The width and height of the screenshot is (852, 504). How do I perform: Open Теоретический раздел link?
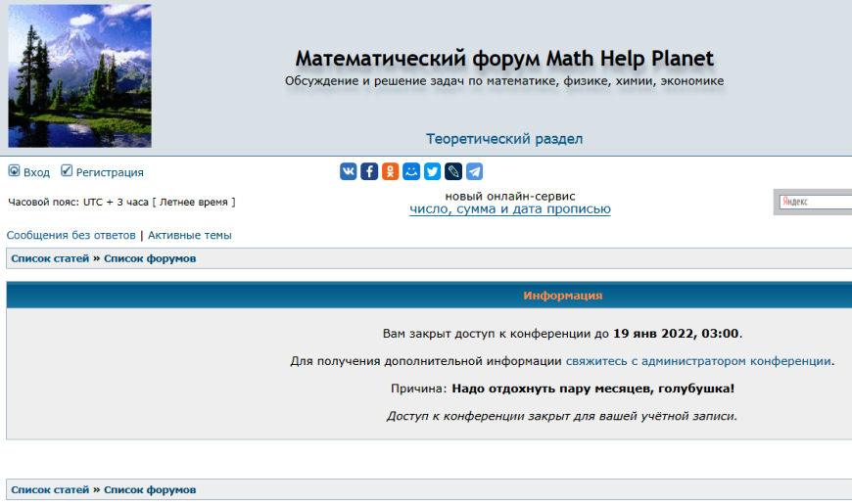(x=504, y=139)
